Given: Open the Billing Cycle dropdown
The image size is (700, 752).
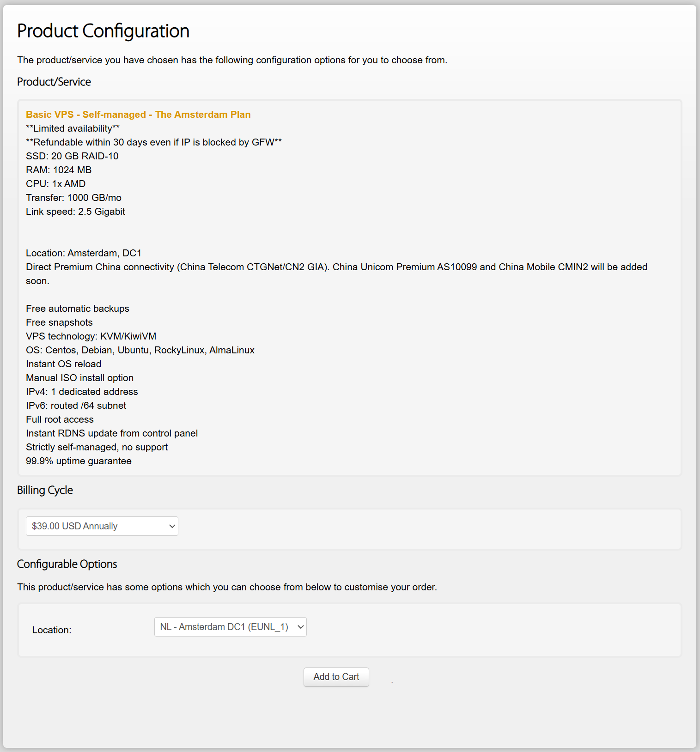Looking at the screenshot, I should (102, 526).
